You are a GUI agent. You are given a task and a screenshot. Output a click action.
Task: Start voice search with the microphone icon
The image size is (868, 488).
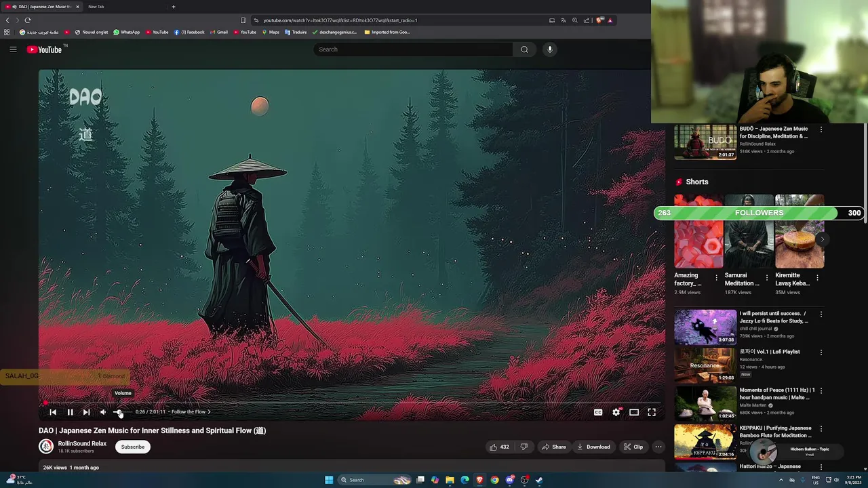(550, 49)
